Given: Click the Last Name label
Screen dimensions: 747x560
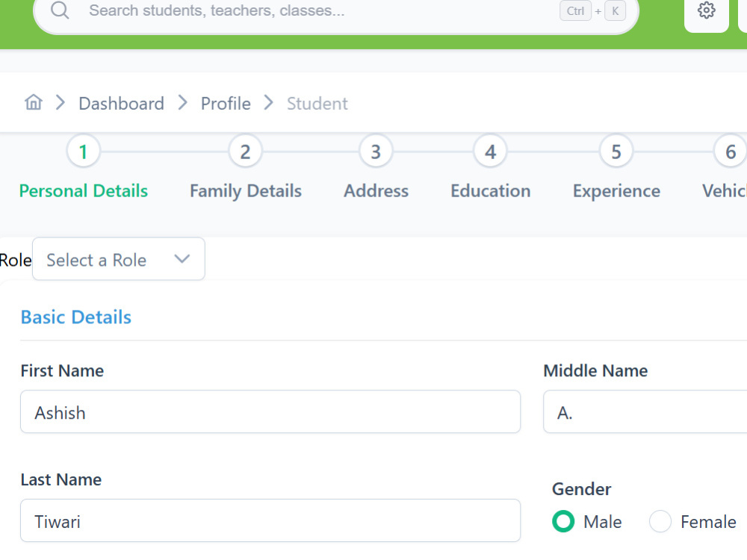Looking at the screenshot, I should [x=61, y=479].
